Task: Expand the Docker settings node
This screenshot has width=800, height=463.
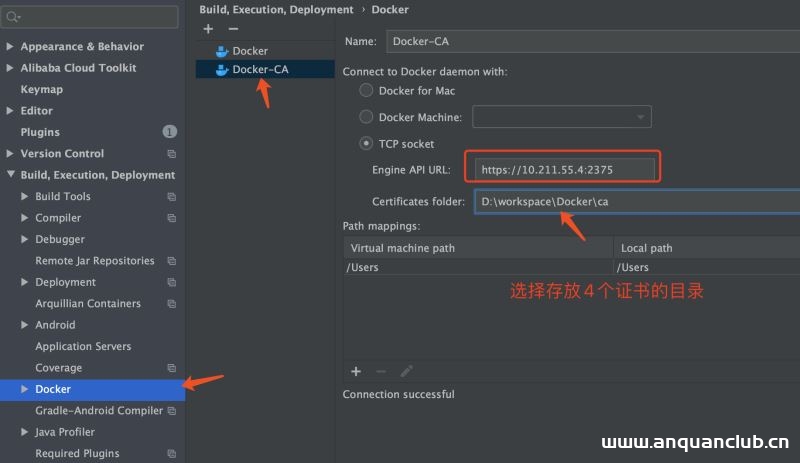Action: coord(24,389)
